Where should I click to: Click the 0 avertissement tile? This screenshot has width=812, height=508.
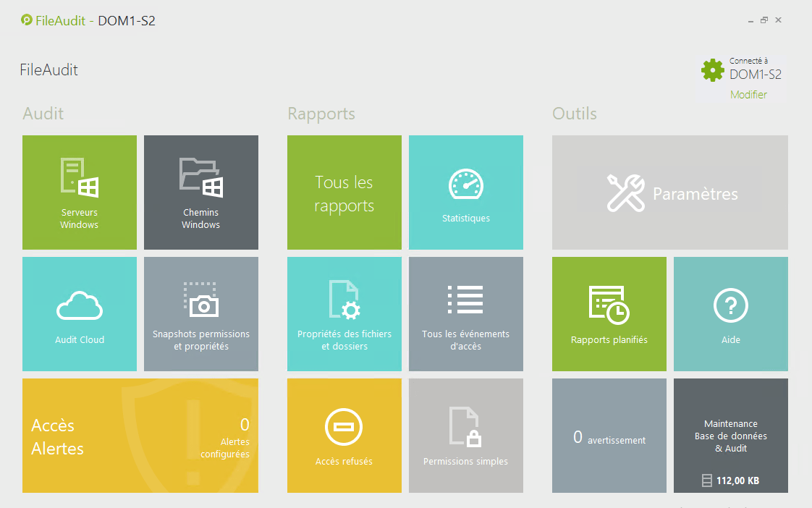609,437
